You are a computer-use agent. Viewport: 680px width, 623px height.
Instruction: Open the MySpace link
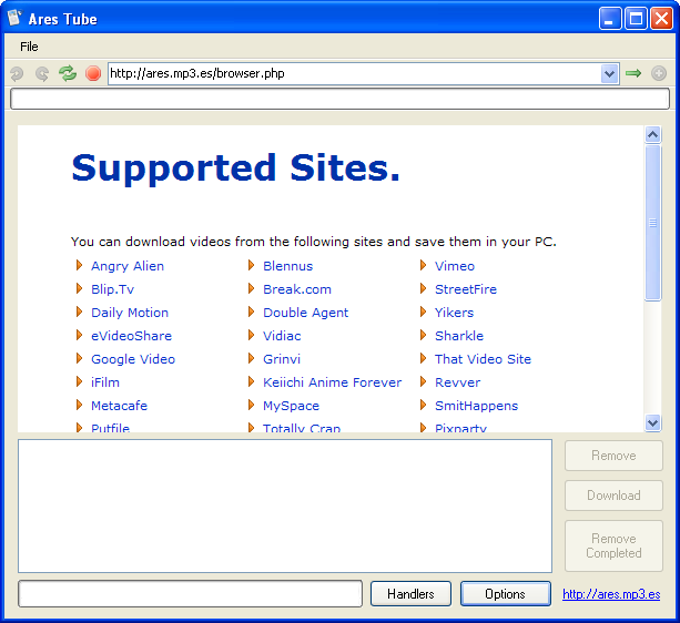(291, 406)
